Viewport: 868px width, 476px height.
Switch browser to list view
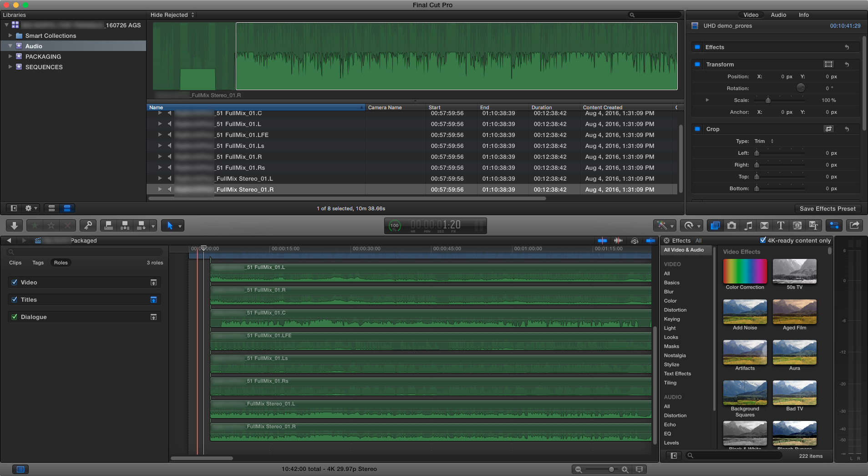(67, 208)
